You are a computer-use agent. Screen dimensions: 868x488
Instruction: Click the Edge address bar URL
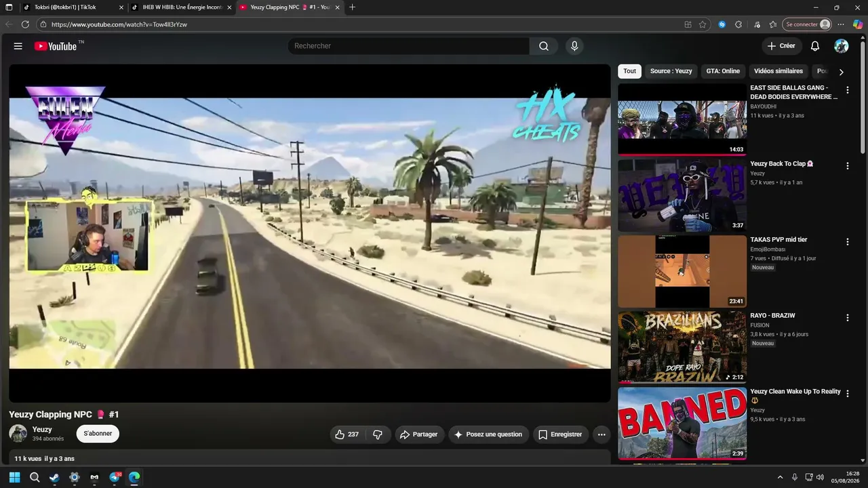pos(119,24)
